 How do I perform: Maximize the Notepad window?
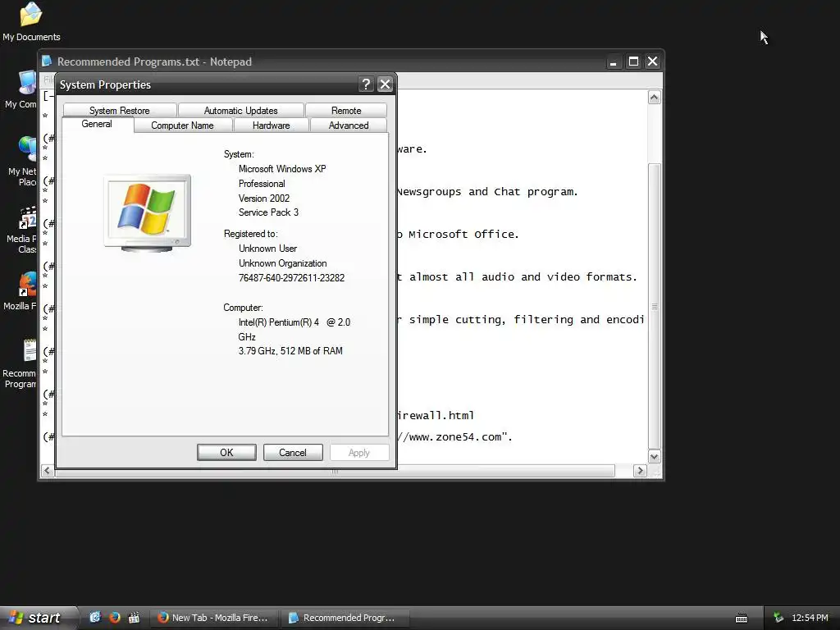[x=633, y=62]
